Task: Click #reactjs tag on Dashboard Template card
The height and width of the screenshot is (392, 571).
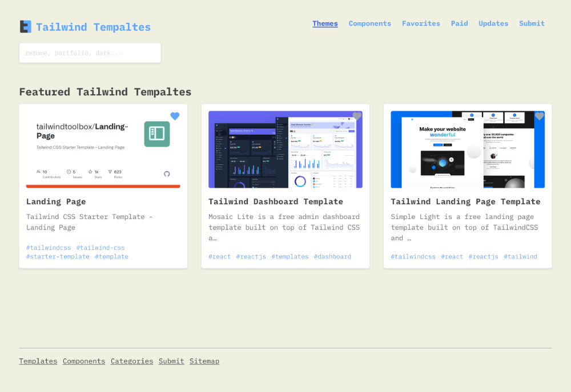Action: point(251,257)
